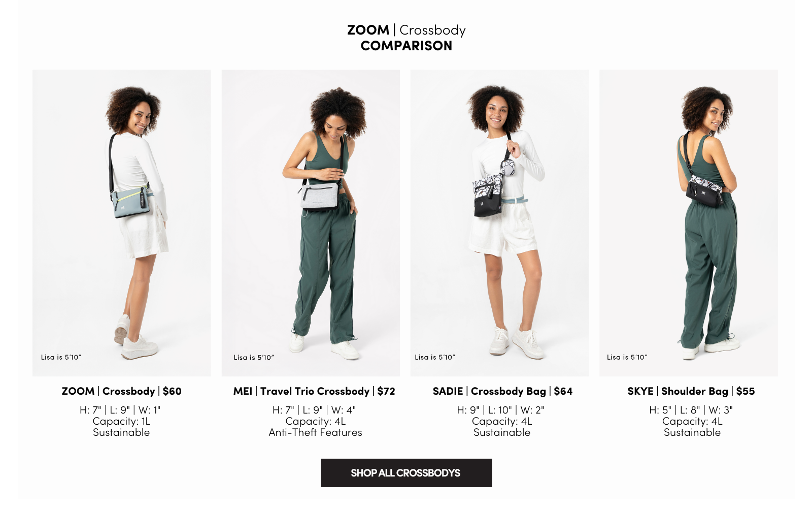Click the SKYE Capacity: 4L text

coord(692,421)
